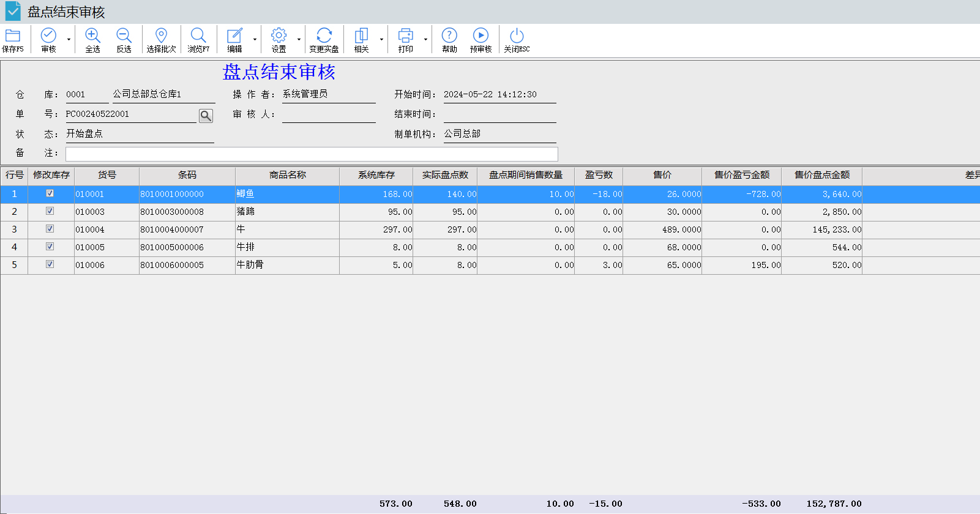Click the magnifier beside 单号 field
Screen dimensions: 980x514
(x=206, y=116)
